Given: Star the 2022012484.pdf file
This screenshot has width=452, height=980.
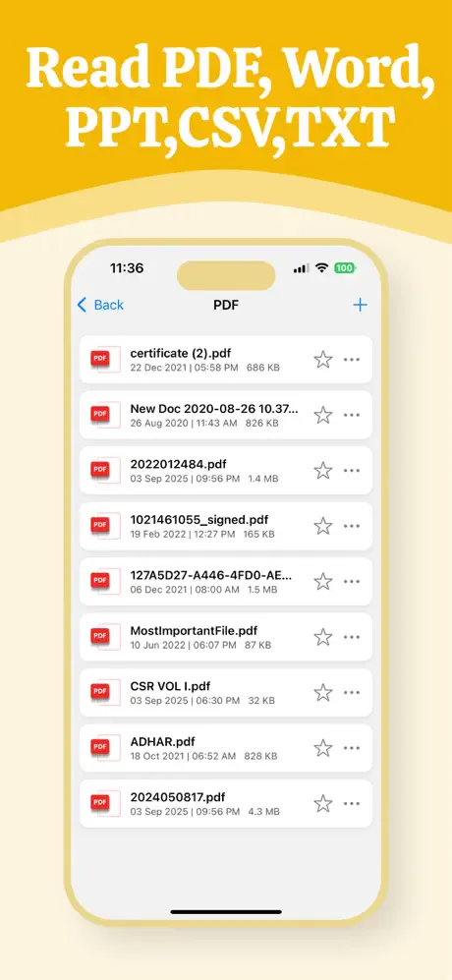Looking at the screenshot, I should pos(322,471).
